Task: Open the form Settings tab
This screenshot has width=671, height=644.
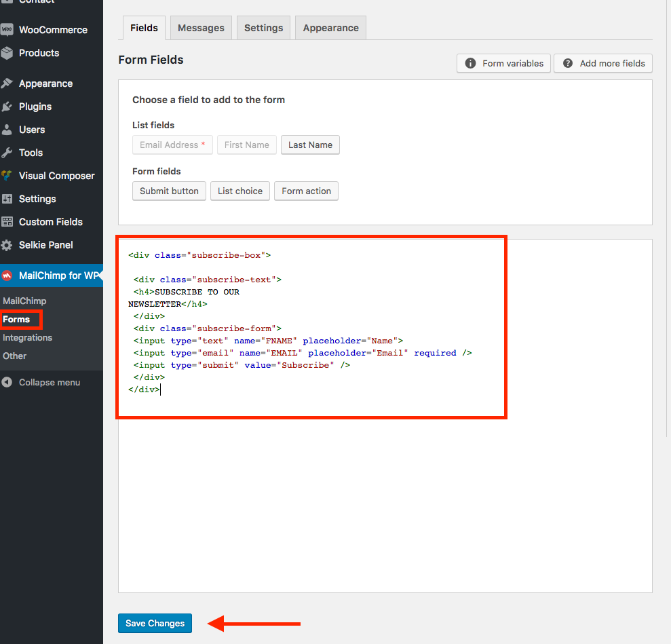Action: [x=263, y=28]
